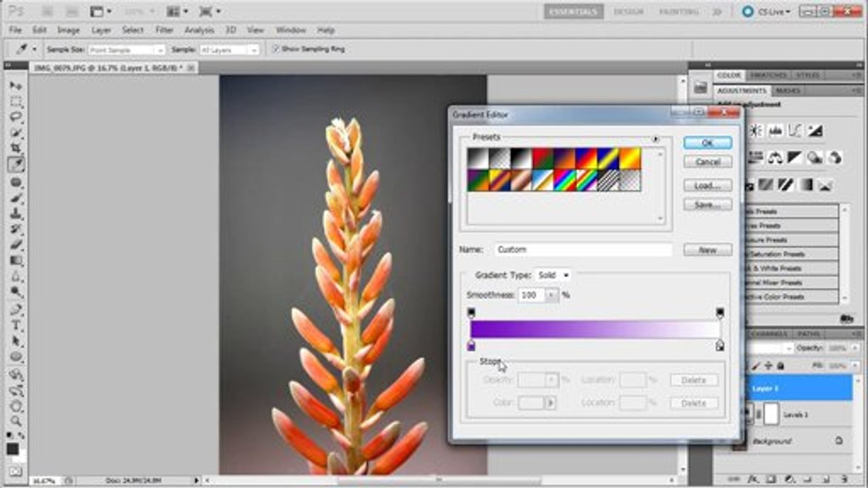Select the Spot Healing Brush tool
Viewport: 868px width, 488px height.
coord(16,182)
